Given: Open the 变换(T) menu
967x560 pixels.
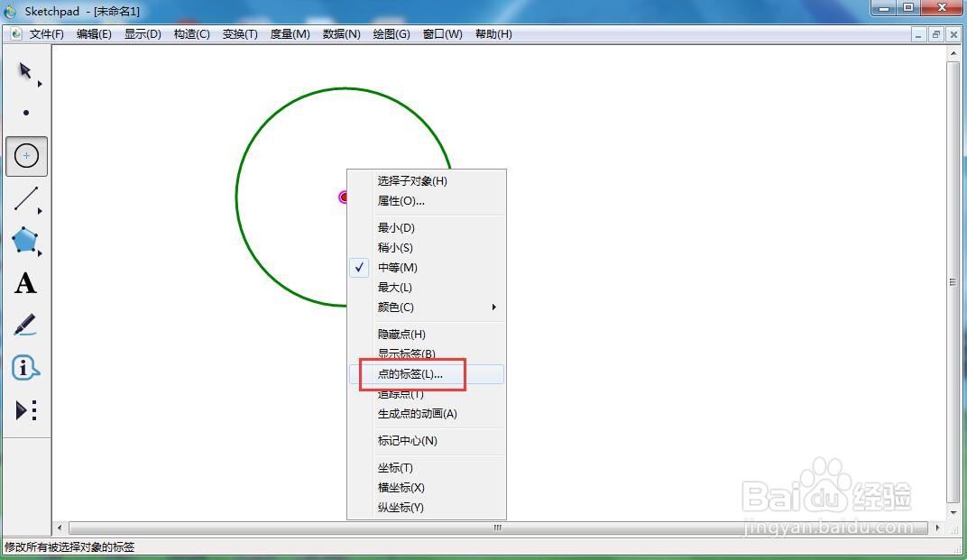Looking at the screenshot, I should tap(240, 34).
